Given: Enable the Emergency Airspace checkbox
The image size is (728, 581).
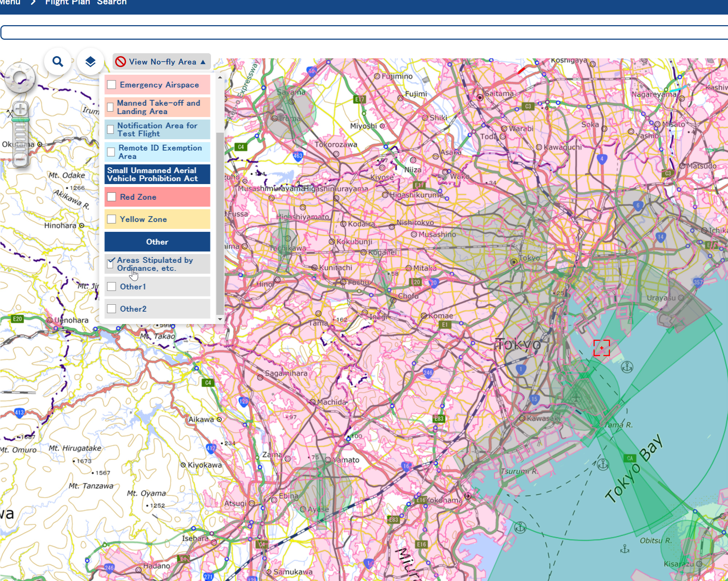Looking at the screenshot, I should [x=111, y=85].
